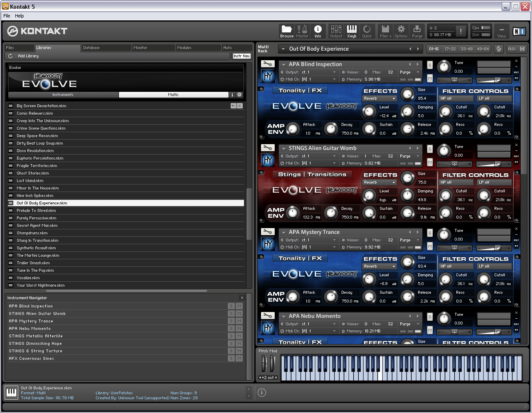
Task: Mute APA Mystery Trance in the rack
Action: pos(430,246)
